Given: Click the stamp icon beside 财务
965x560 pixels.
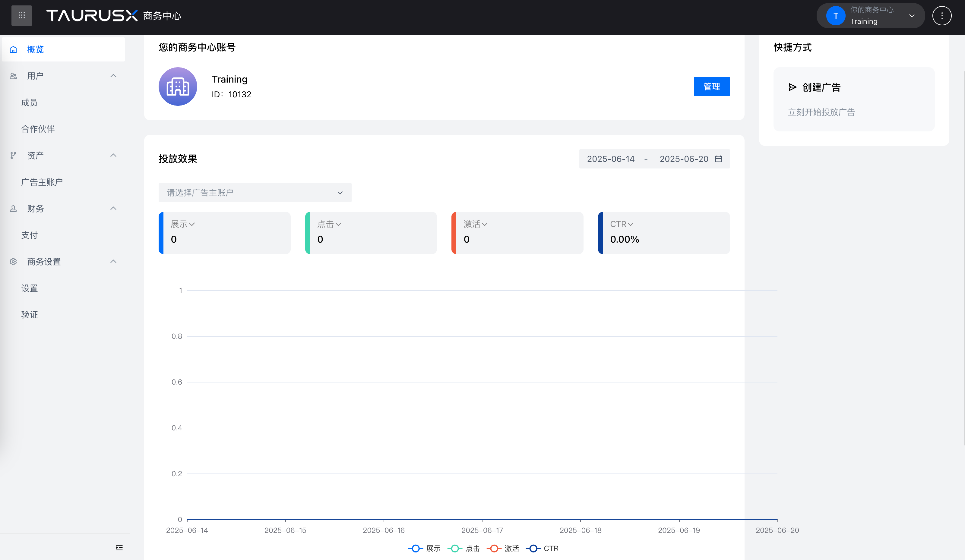Looking at the screenshot, I should click(13, 209).
